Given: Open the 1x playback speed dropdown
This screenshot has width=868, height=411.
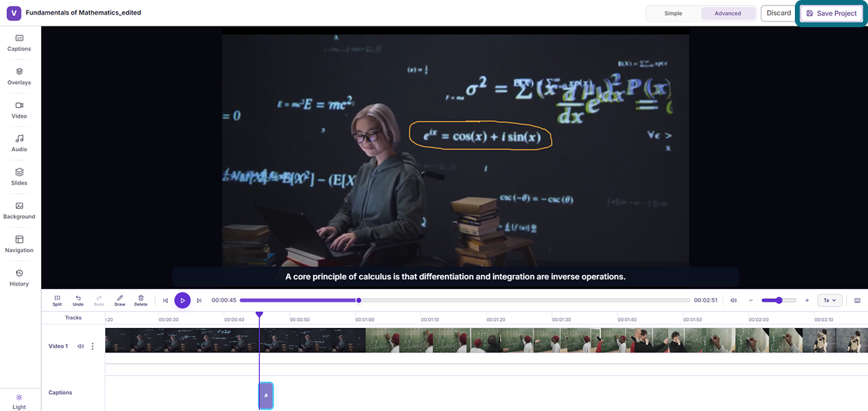Looking at the screenshot, I should (x=830, y=300).
